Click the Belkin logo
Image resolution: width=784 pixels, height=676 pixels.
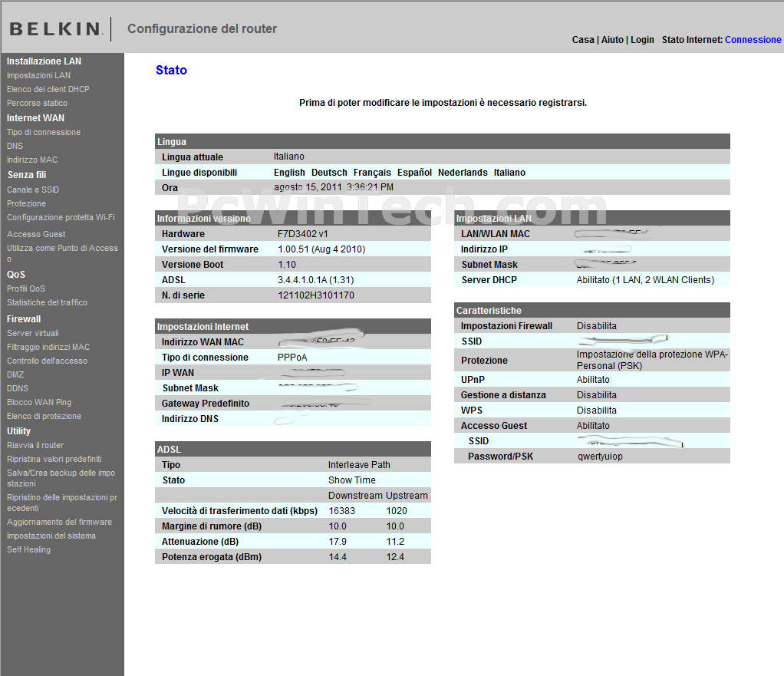pos(57,29)
